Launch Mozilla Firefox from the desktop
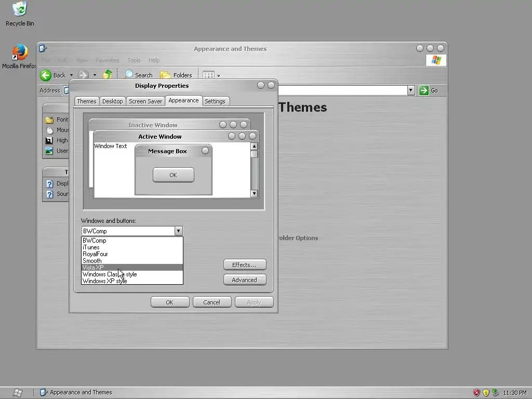The image size is (532, 399). click(x=19, y=57)
